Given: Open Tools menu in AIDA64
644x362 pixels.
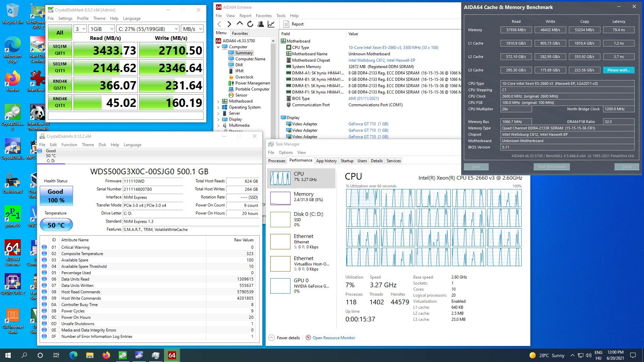Looking at the screenshot, I should click(x=281, y=16).
